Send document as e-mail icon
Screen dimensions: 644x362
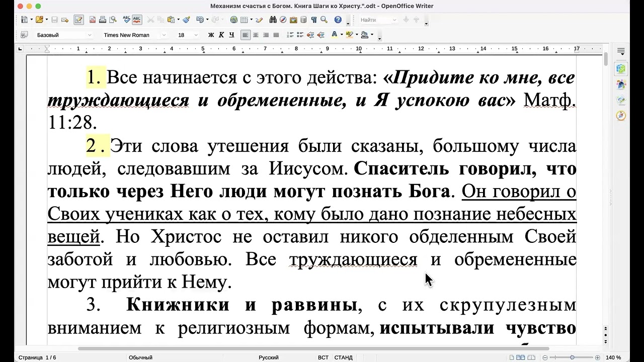pyautogui.click(x=64, y=20)
